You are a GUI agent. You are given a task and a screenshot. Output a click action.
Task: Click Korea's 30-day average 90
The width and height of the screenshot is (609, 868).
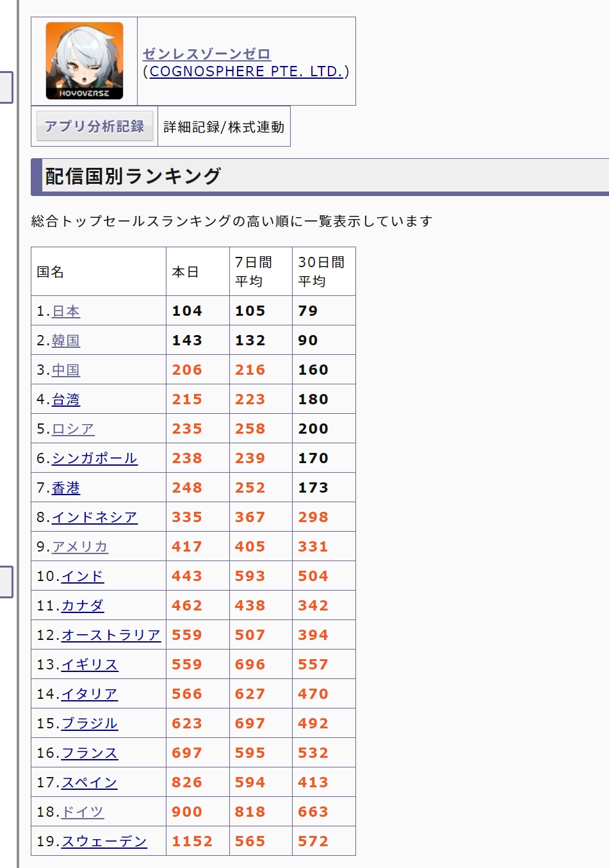coord(308,341)
